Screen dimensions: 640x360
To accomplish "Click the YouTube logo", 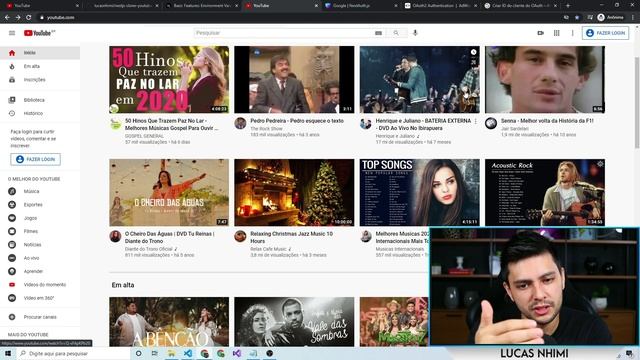I will pos(39,33).
